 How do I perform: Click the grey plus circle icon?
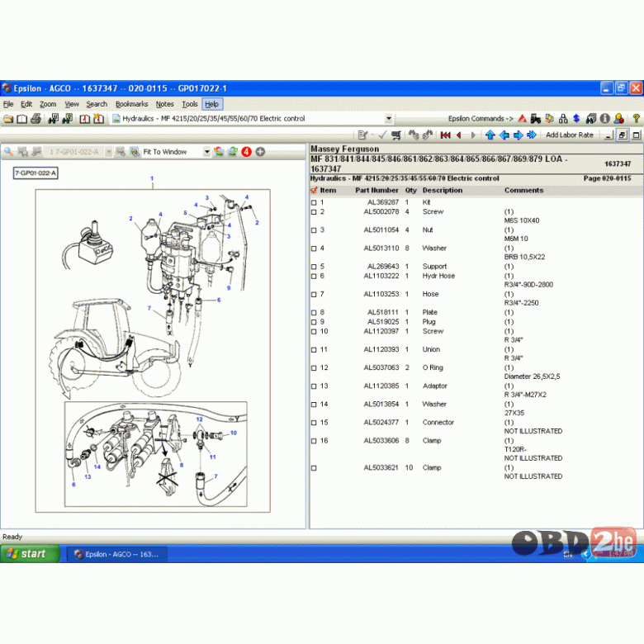pos(260,152)
